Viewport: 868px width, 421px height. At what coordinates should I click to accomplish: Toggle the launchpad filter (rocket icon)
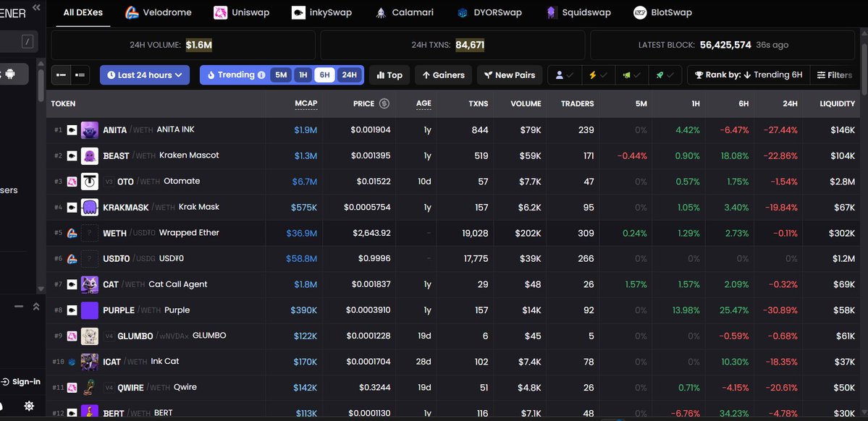click(x=665, y=75)
